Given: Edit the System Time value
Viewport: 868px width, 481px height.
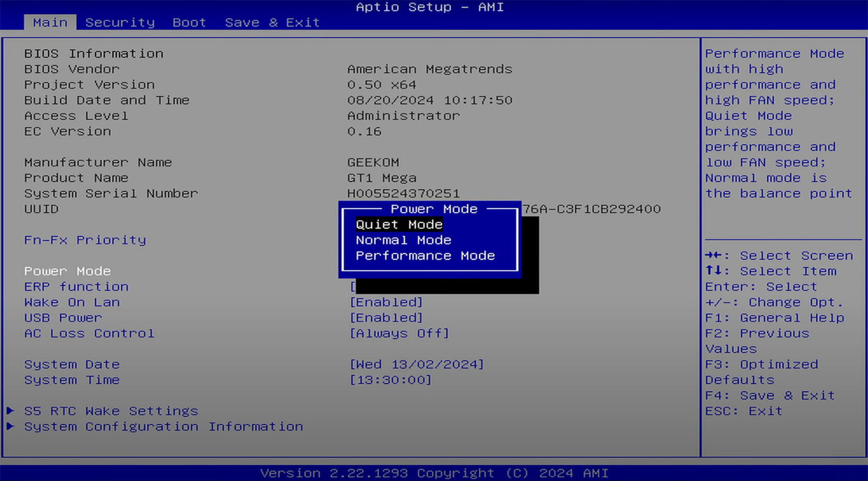Looking at the screenshot, I should click(x=391, y=380).
